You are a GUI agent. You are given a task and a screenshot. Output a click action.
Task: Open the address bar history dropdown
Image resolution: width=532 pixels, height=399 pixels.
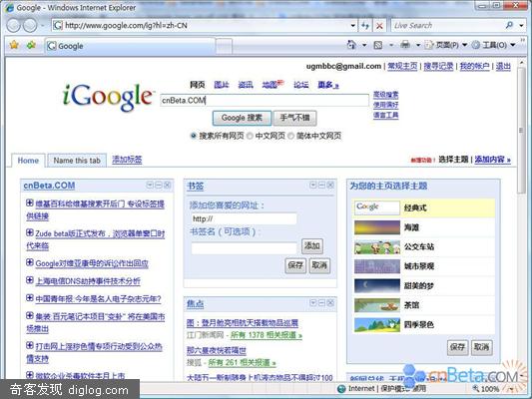[353, 25]
